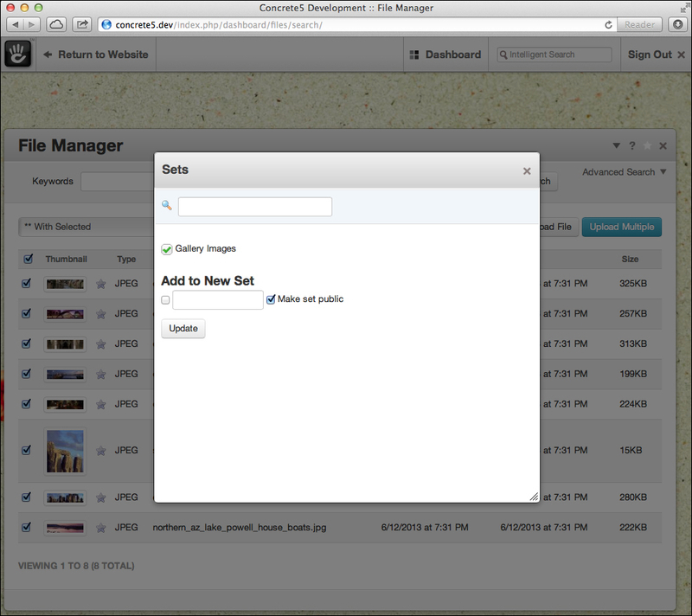
Task: Click the site globe icon in address bar
Action: (106, 25)
